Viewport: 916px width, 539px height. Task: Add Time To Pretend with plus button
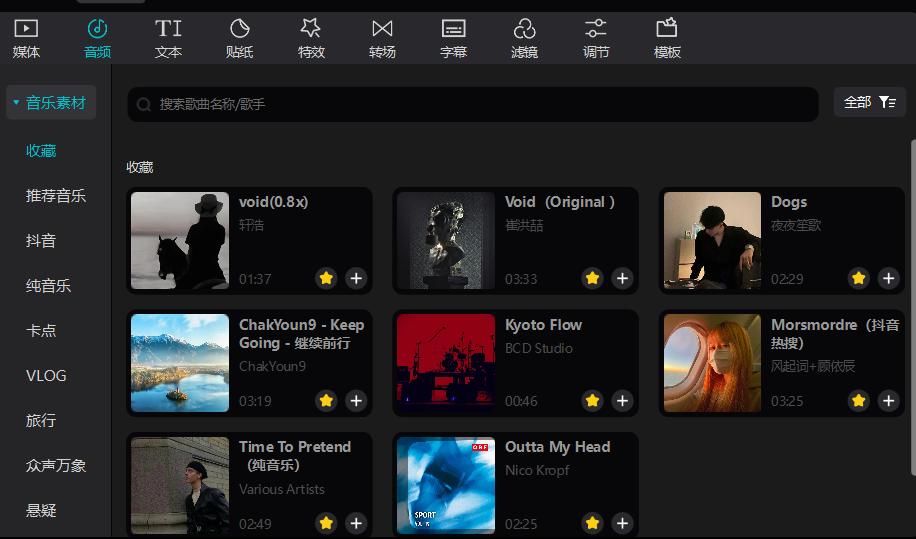pyautogui.click(x=356, y=523)
